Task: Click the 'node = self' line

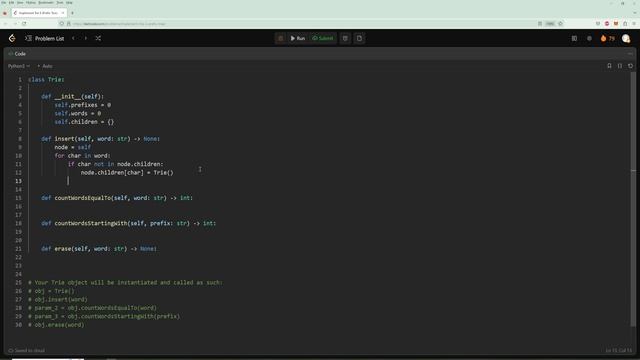Action: pyautogui.click(x=73, y=147)
